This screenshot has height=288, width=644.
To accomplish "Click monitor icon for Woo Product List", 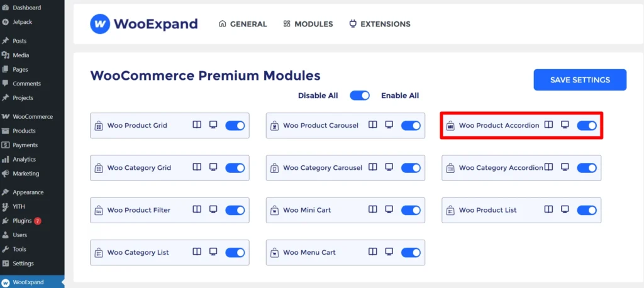I will click(565, 209).
